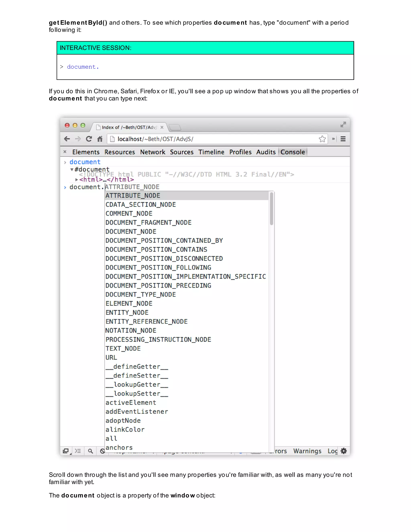
Task: Switch to the Audits tab
Action: pos(266,152)
